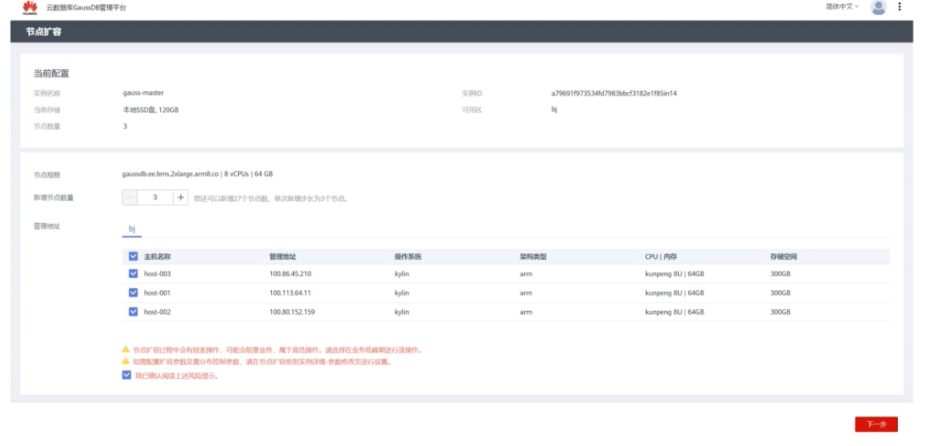Uncheck the host-002 checkbox
The width and height of the screenshot is (936, 446).
pos(133,312)
